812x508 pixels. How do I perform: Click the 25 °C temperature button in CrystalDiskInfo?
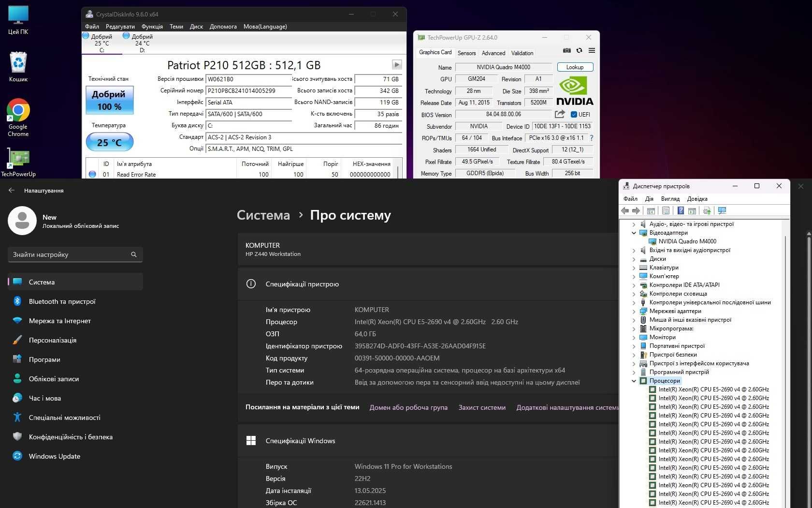pyautogui.click(x=110, y=142)
